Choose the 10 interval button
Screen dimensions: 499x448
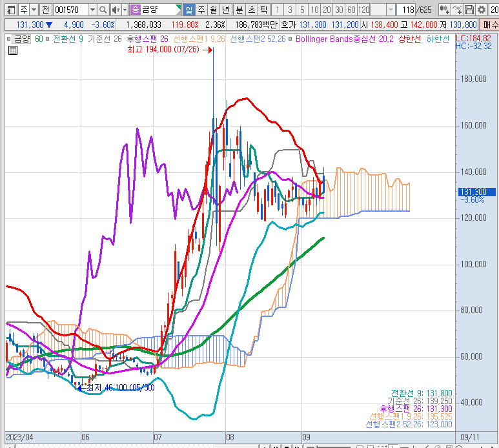click(315, 10)
